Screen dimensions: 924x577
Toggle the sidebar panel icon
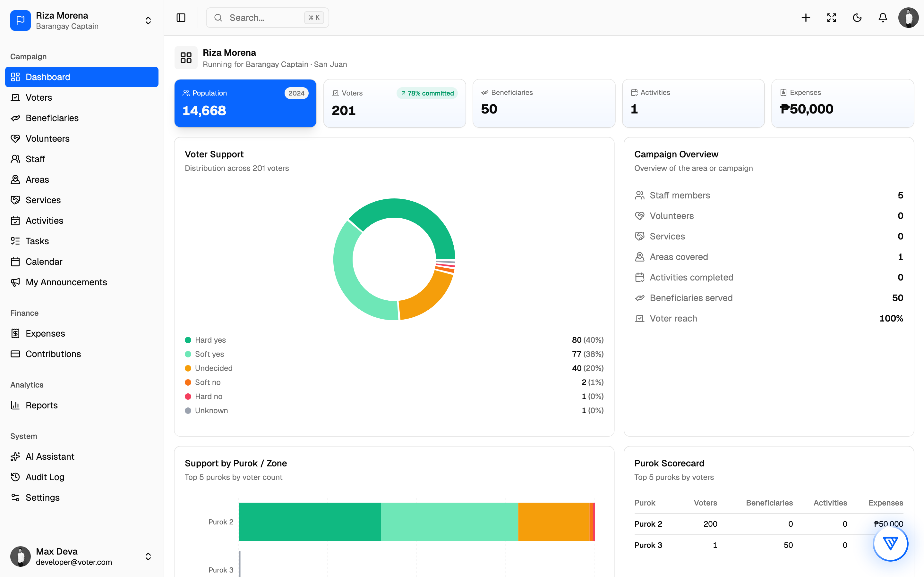(x=181, y=18)
